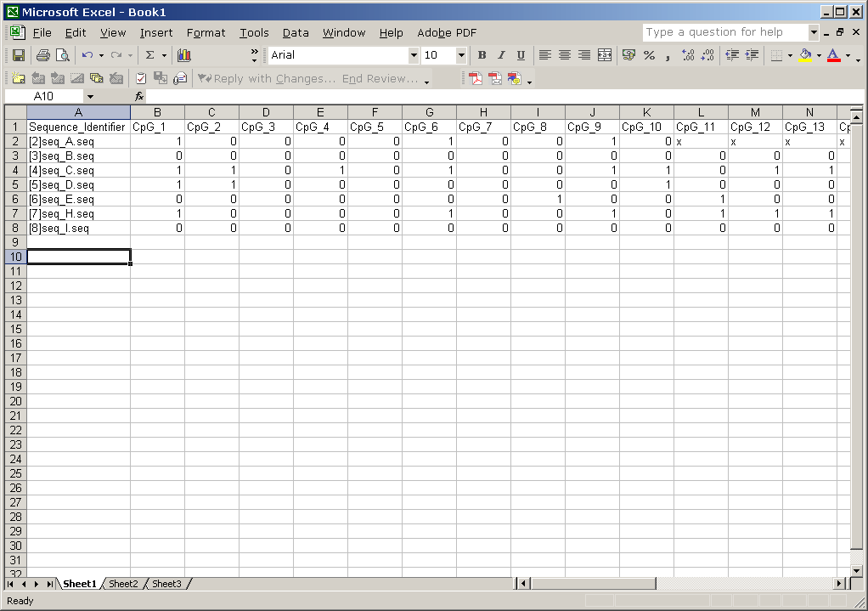Apply the yellow fill color bucket
868x611 pixels.
805,55
